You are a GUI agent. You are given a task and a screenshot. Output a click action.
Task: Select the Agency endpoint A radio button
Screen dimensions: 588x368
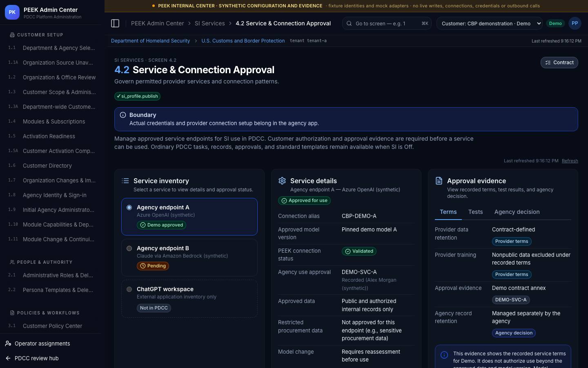click(x=129, y=207)
